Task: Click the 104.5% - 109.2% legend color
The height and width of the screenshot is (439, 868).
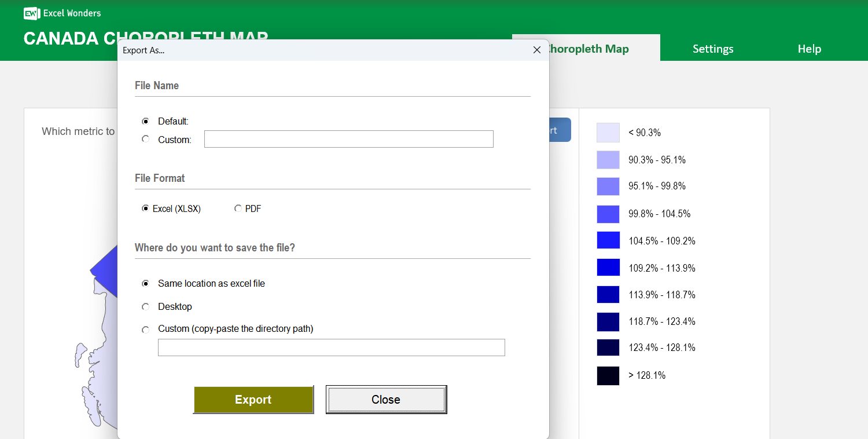Action: coord(608,240)
